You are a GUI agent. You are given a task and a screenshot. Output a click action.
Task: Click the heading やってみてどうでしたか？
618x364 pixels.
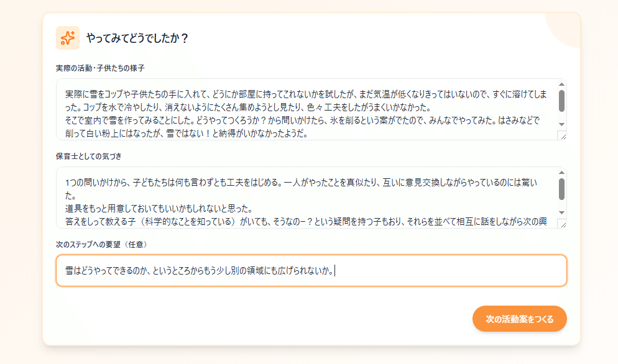137,39
